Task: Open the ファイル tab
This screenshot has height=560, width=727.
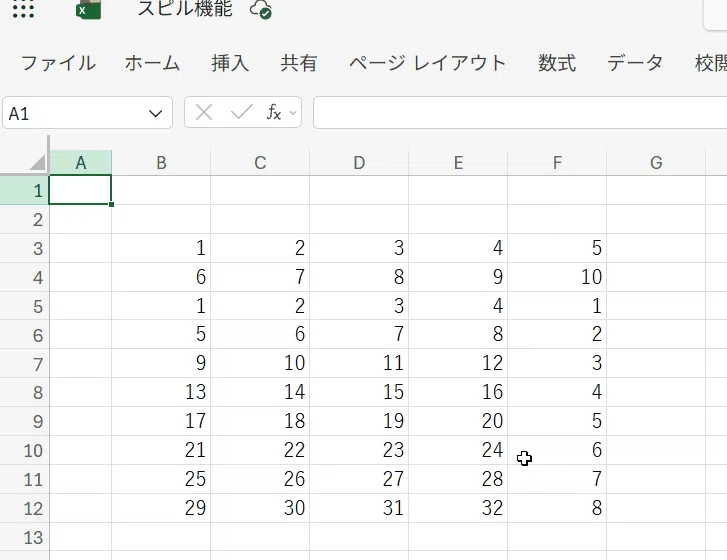Action: [x=58, y=63]
